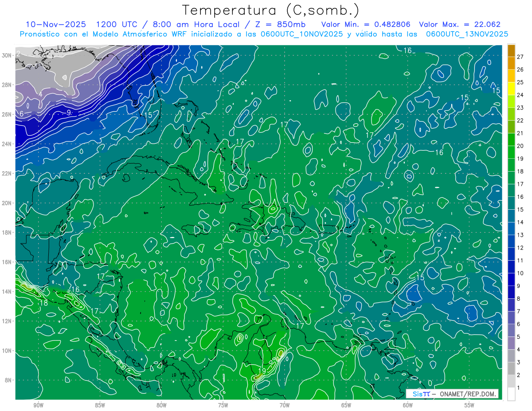This screenshot has height=411, width=532.
Task: Click the "55W" longitude axis label
Action: coord(469,406)
